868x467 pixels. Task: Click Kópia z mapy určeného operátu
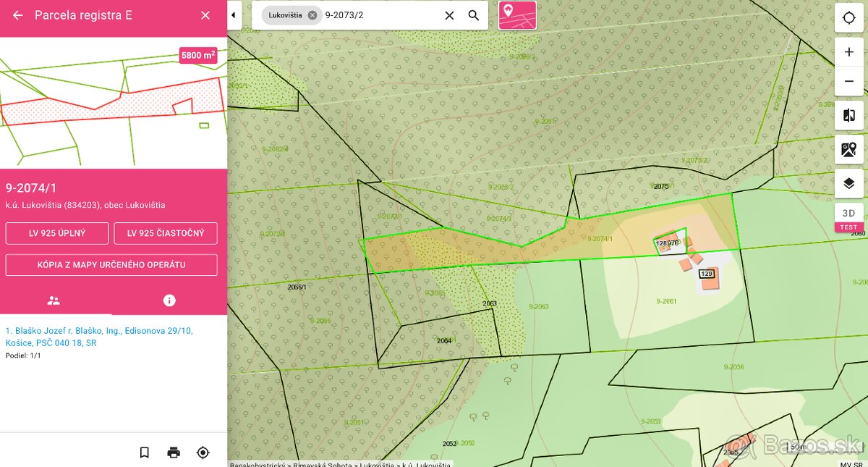(x=111, y=265)
